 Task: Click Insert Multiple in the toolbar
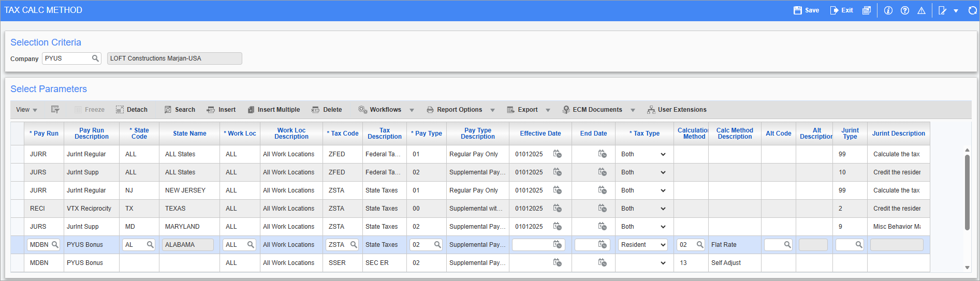click(273, 110)
